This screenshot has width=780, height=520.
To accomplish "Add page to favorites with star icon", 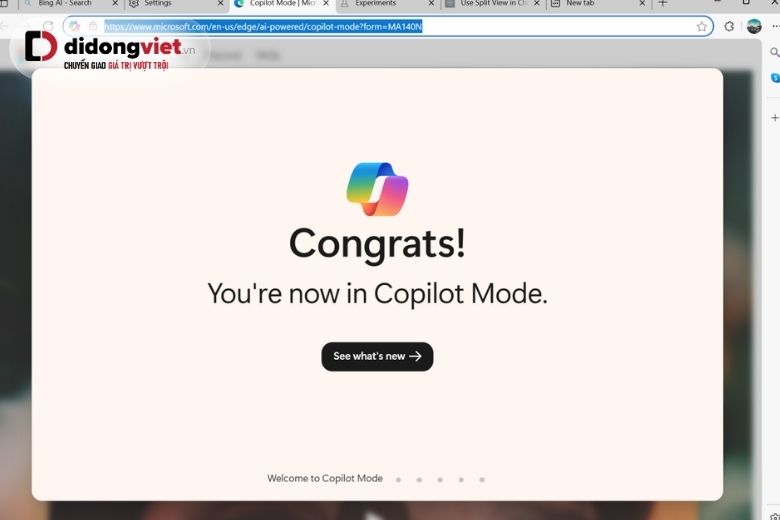I will (x=701, y=27).
